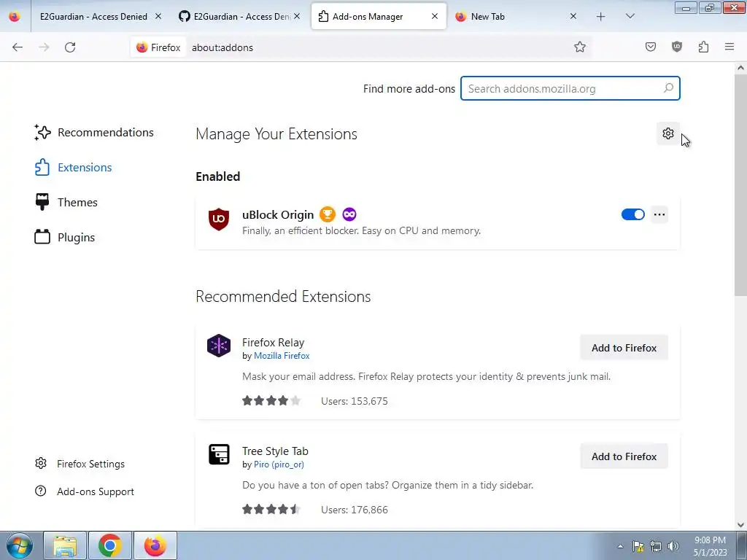Click the volume speaker tray icon
This screenshot has width=747, height=560.
[673, 546]
